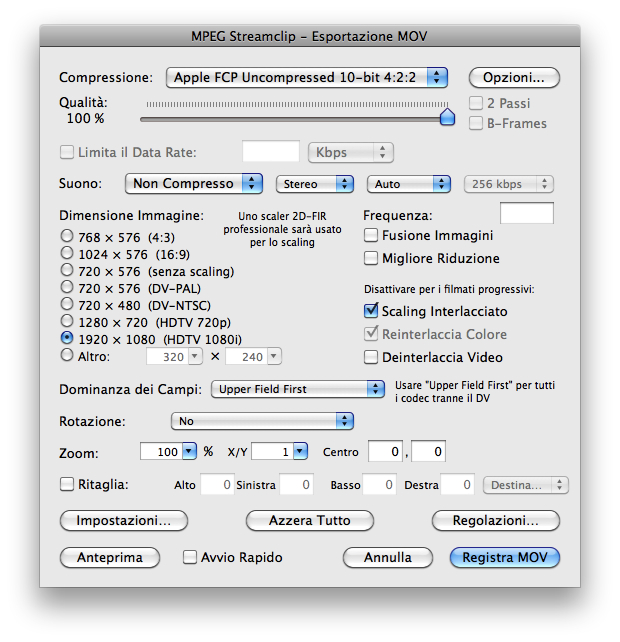Adjust the Qualità slider handle

(447, 117)
